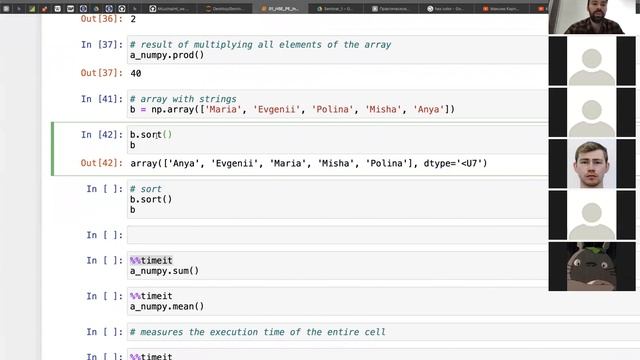
Task: Click the 'Out[37]:' prompt label
Action: (102, 73)
